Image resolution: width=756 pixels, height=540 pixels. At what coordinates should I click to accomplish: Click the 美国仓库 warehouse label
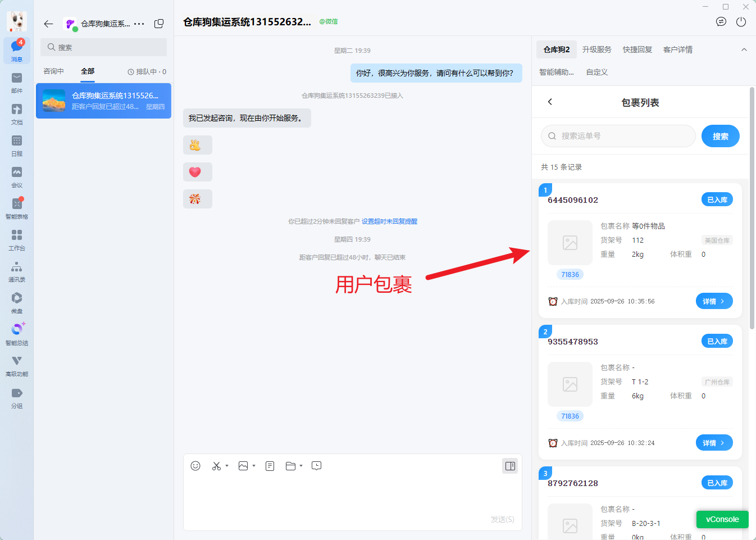coord(717,240)
